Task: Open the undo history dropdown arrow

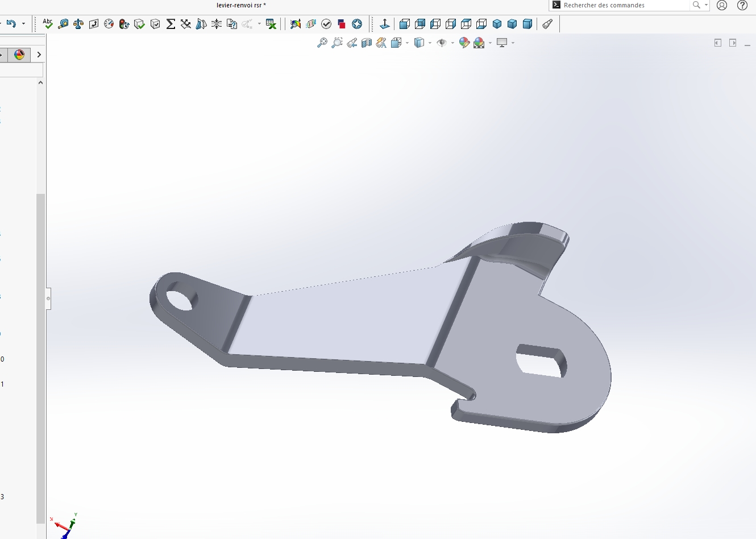Action: (x=23, y=24)
